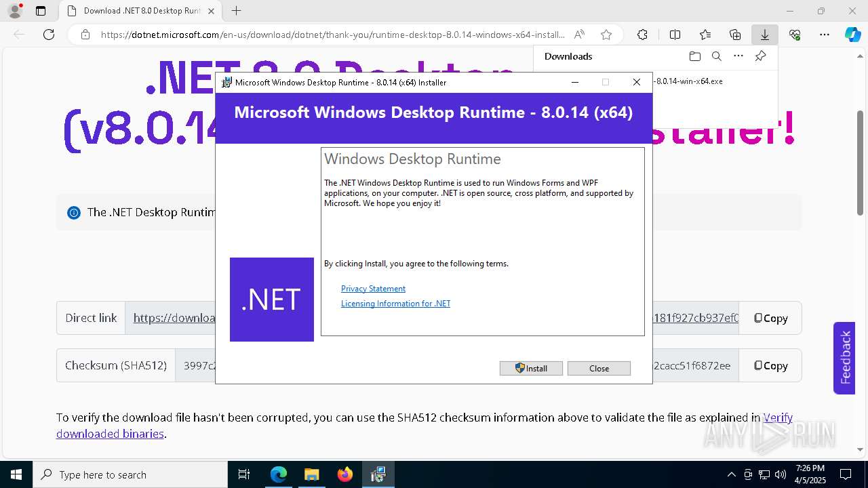Open Collections icon in Edge toolbar

735,35
